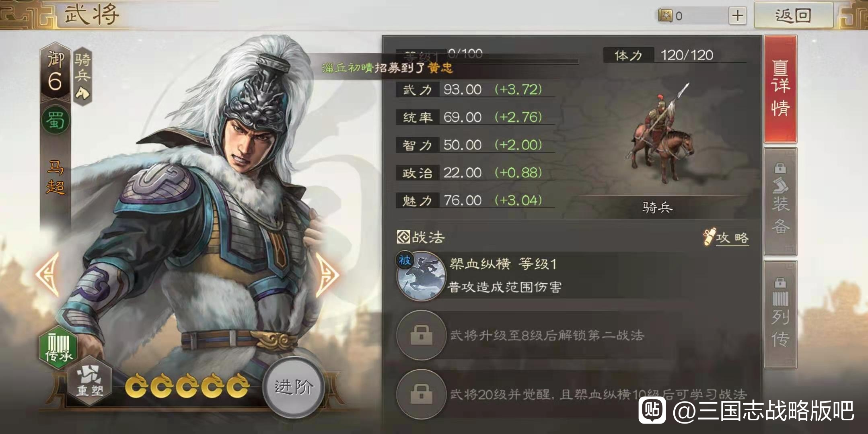Click the plus icon beside currency
The image size is (868, 434).
[x=737, y=16]
